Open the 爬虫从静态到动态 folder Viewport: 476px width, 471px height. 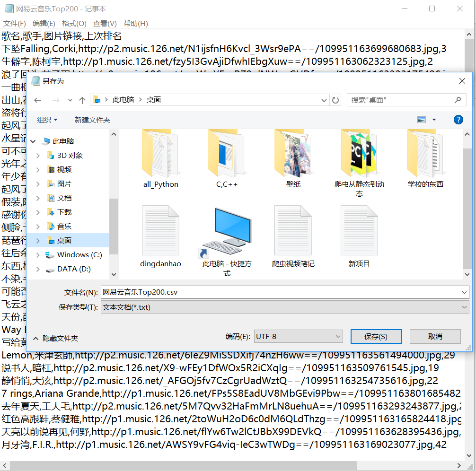(x=359, y=163)
